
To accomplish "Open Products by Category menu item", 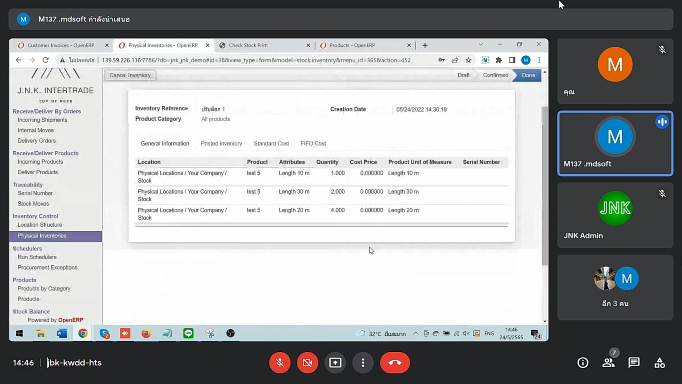I will tap(44, 289).
